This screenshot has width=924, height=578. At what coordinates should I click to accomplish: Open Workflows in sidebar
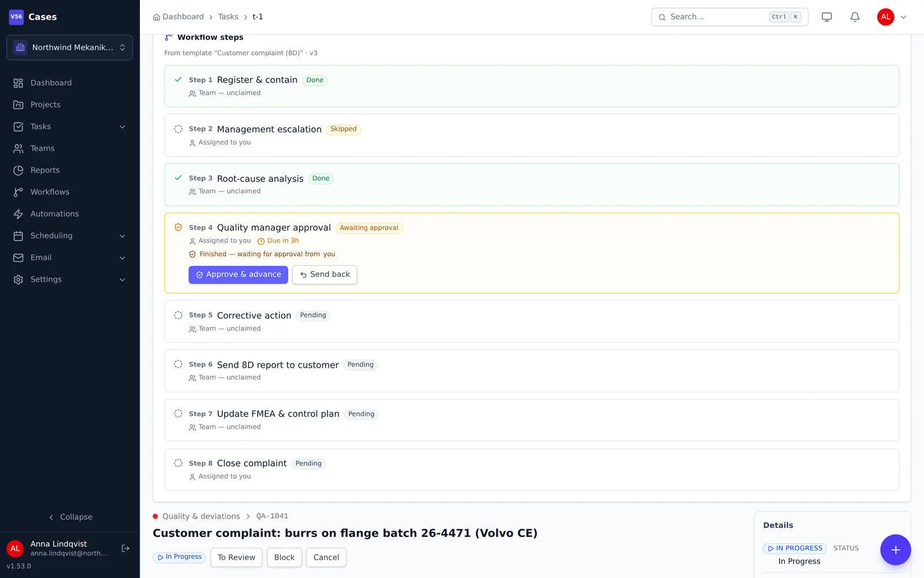pos(69,192)
